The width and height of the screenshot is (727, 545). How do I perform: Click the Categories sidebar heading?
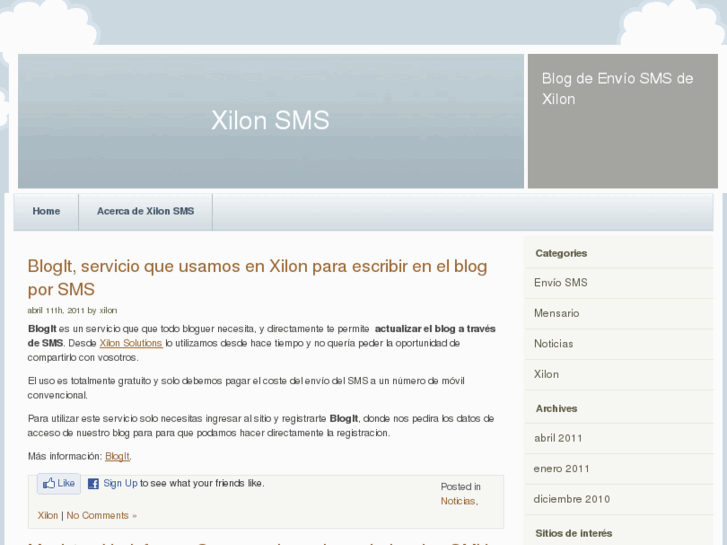pos(561,253)
